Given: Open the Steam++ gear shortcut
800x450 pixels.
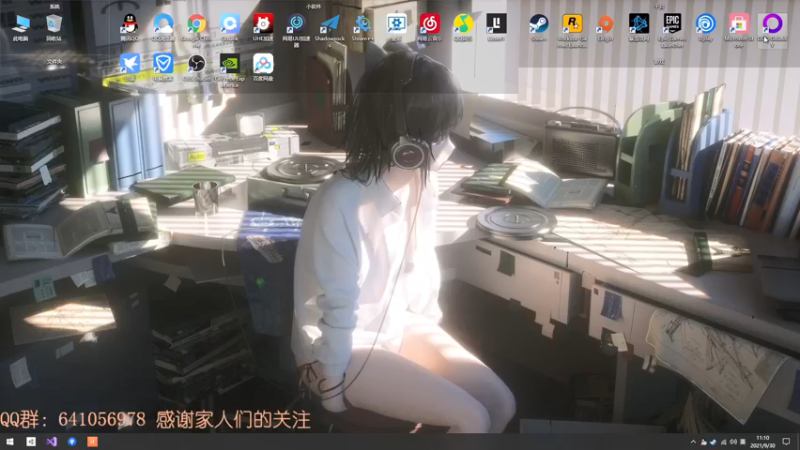Looking at the screenshot, I should click(x=363, y=27).
